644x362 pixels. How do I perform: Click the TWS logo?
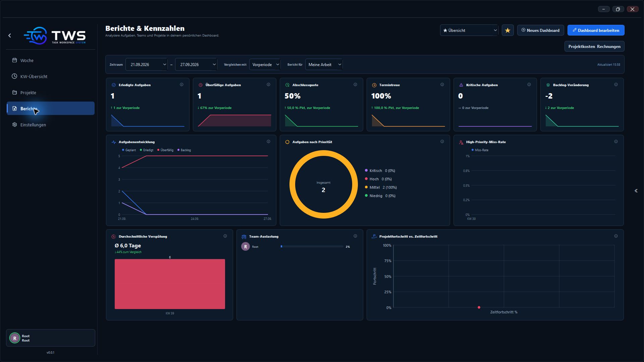(55, 36)
